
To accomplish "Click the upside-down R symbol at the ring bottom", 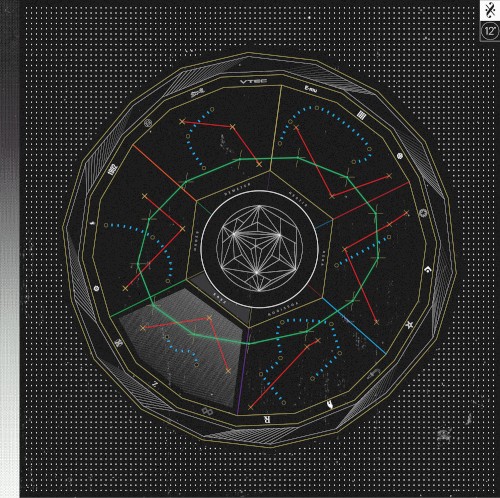I will coord(267,419).
